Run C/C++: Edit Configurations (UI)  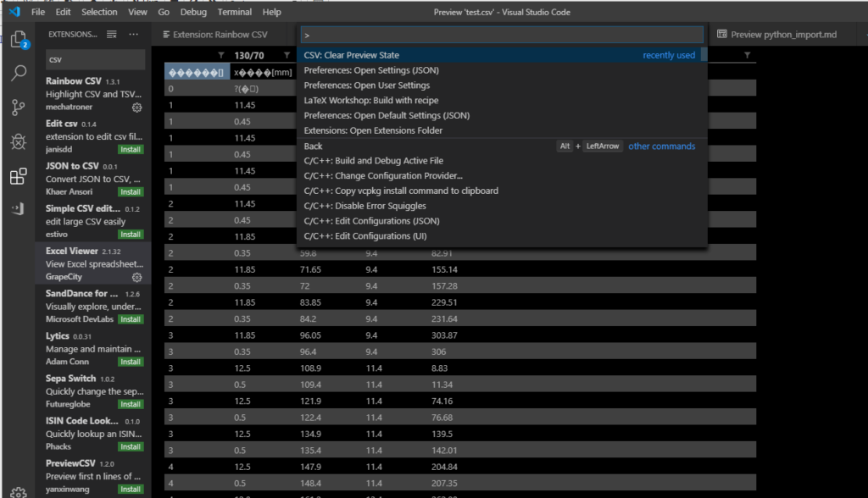[x=502, y=235]
